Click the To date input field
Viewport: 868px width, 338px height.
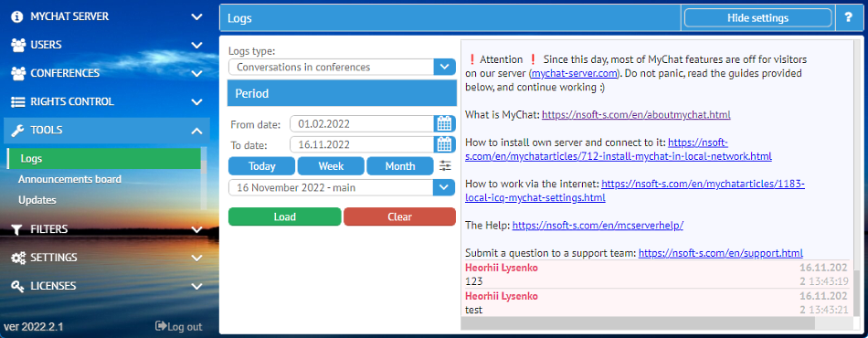[362, 144]
